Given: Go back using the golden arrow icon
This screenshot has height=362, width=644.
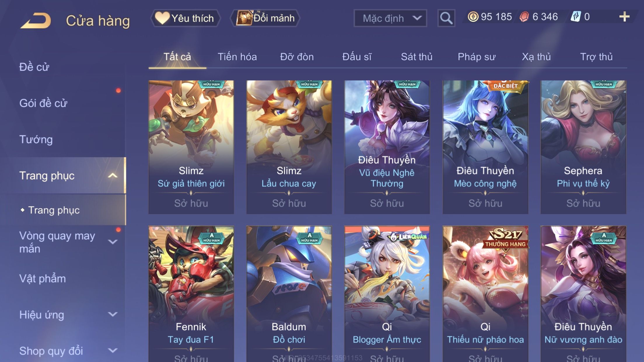Looking at the screenshot, I should [36, 20].
